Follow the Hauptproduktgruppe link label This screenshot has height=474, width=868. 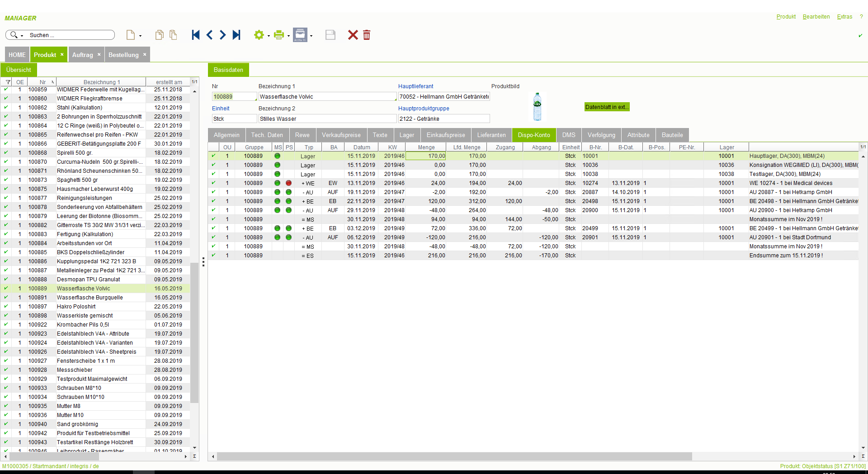(x=424, y=108)
